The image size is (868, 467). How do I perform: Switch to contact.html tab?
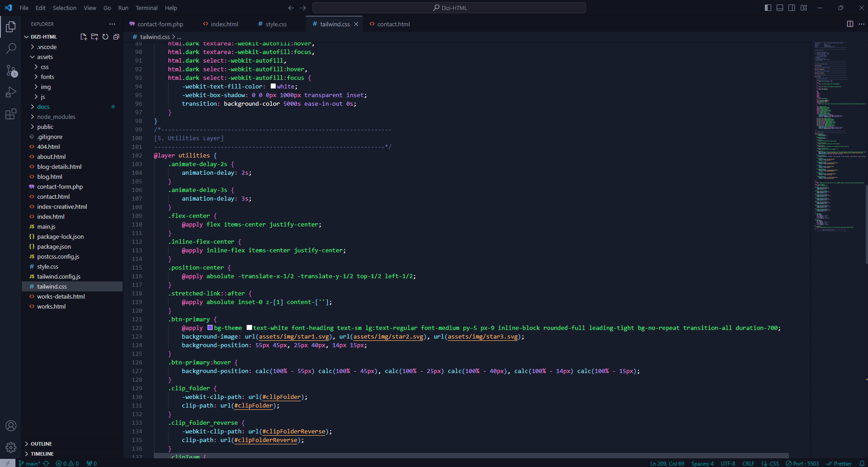coord(389,24)
